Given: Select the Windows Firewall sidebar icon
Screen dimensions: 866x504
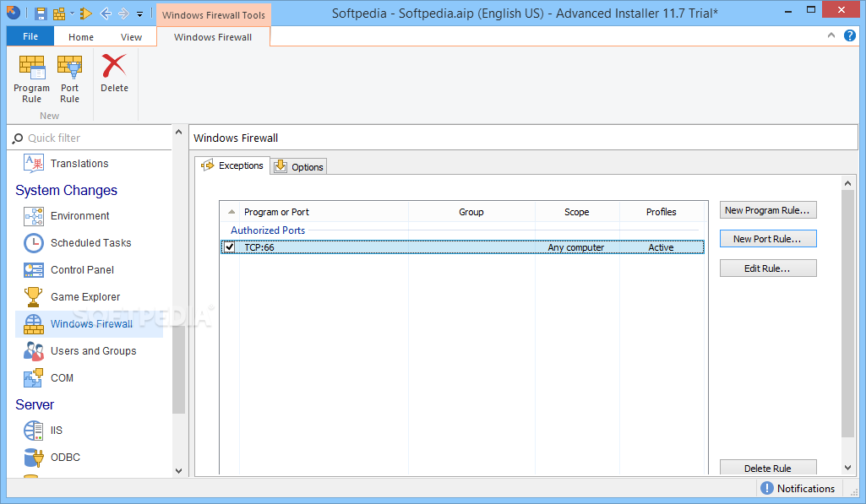Looking at the screenshot, I should coord(34,324).
